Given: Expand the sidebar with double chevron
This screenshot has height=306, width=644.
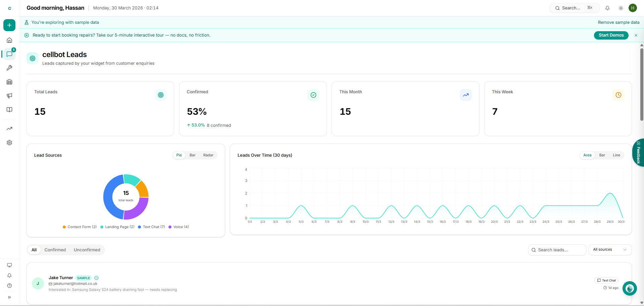Looking at the screenshot, I should (x=9, y=297).
